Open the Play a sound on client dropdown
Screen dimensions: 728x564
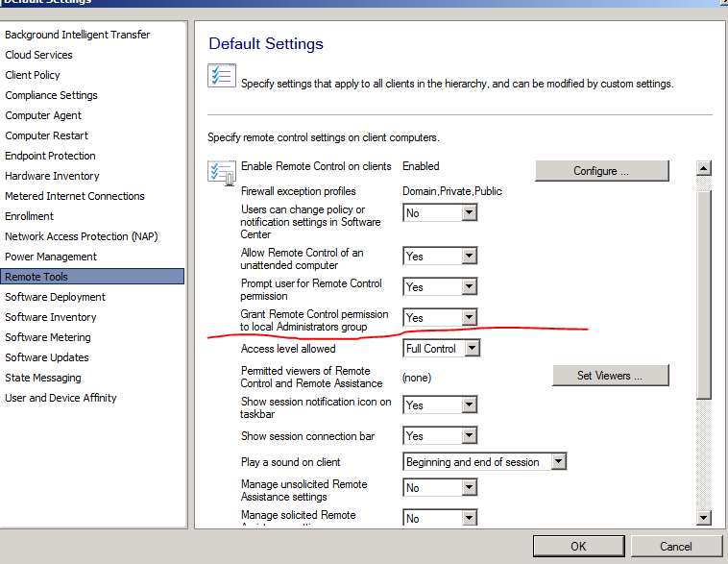(558, 462)
